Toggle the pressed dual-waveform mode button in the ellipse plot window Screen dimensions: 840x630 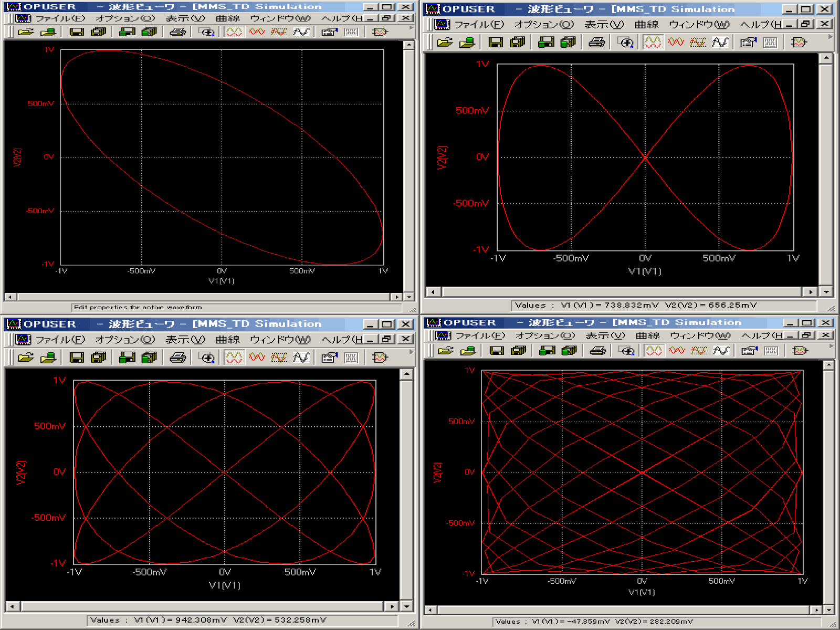(234, 32)
